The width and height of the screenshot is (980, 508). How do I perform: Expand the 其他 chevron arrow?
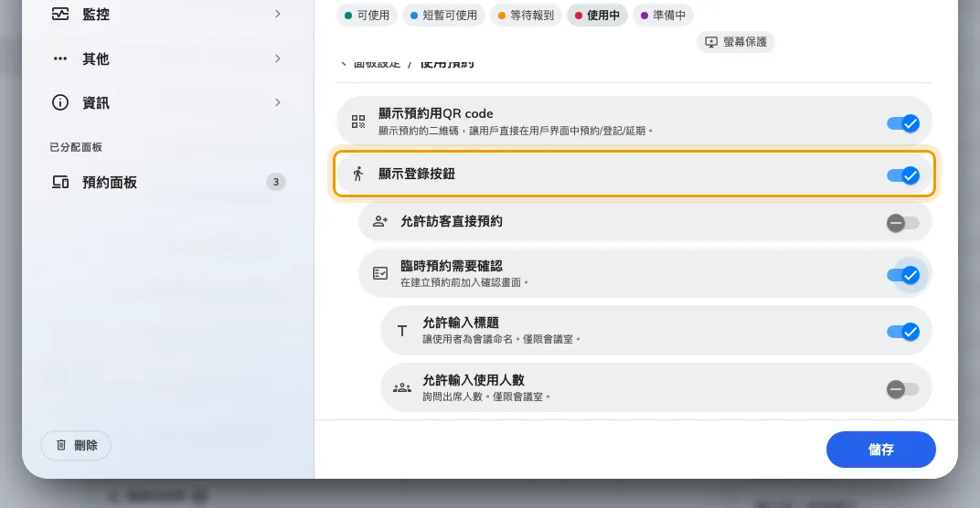[x=278, y=58]
